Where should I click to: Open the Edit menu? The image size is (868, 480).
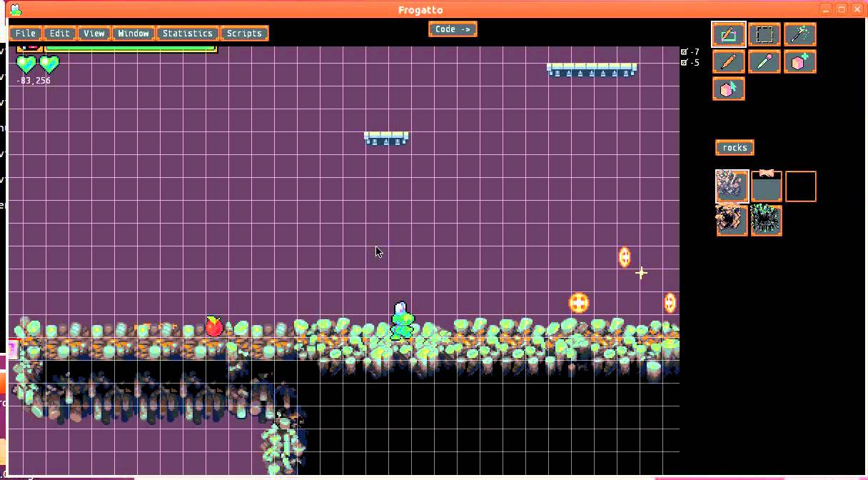[x=60, y=34]
